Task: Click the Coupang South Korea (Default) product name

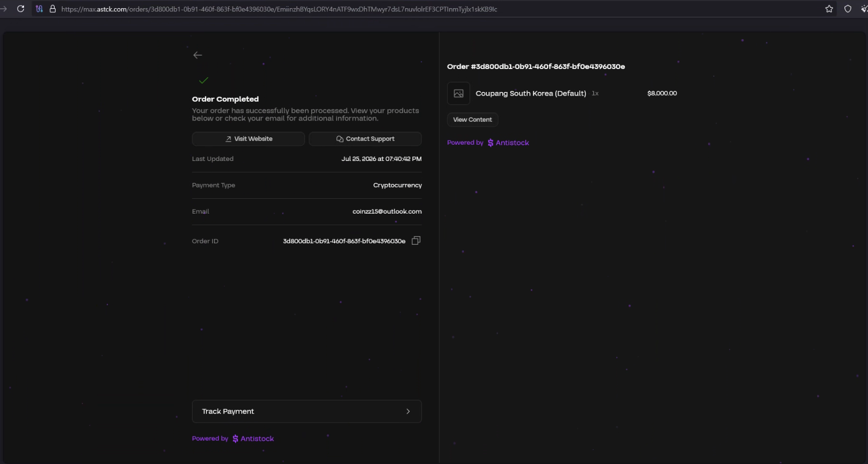Action: click(531, 94)
